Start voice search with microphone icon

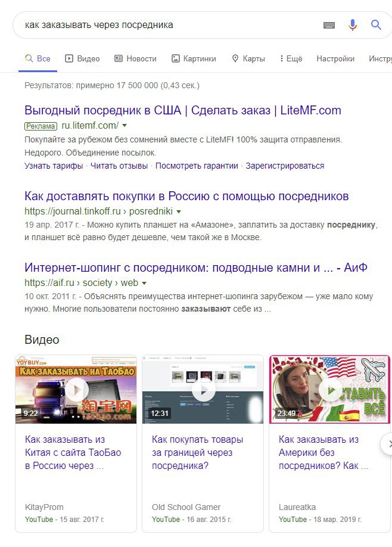tap(353, 25)
